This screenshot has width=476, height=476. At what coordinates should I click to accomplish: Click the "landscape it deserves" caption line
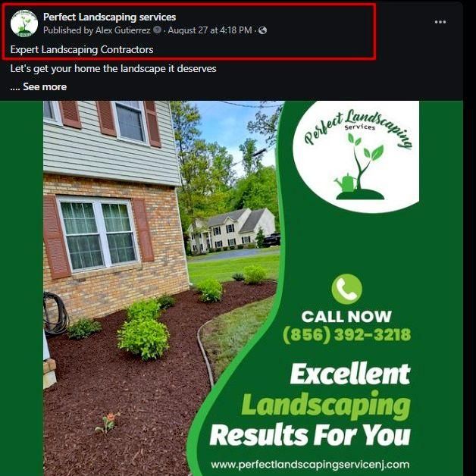click(113, 69)
